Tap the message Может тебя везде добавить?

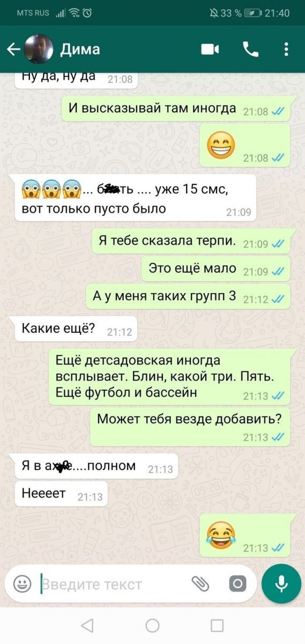pyautogui.click(x=190, y=426)
